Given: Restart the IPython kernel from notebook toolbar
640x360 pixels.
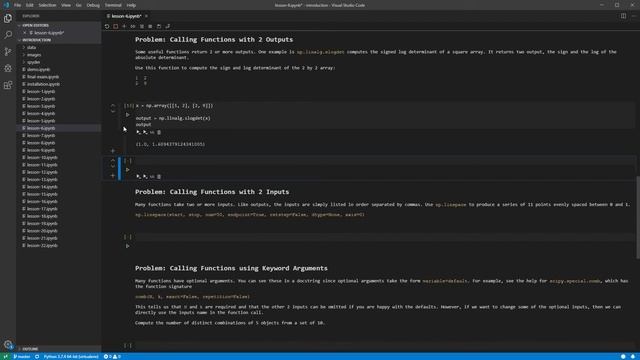Looking at the screenshot, I should [107, 26].
